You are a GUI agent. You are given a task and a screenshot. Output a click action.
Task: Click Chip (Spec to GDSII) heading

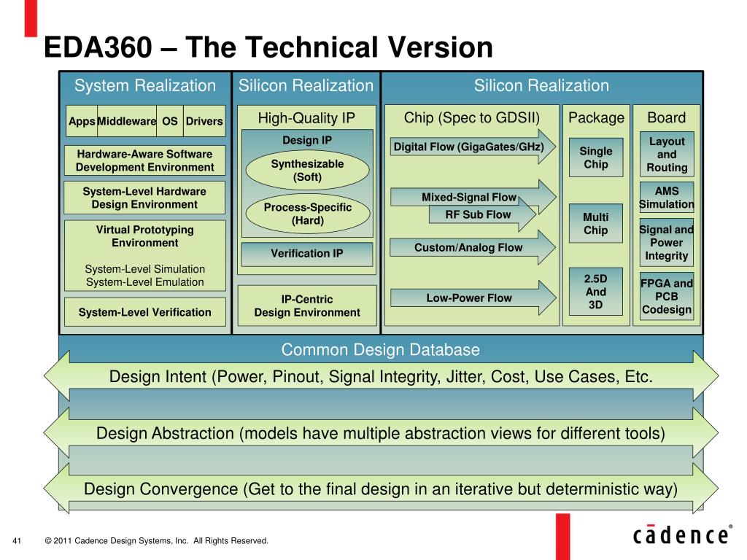point(472,117)
